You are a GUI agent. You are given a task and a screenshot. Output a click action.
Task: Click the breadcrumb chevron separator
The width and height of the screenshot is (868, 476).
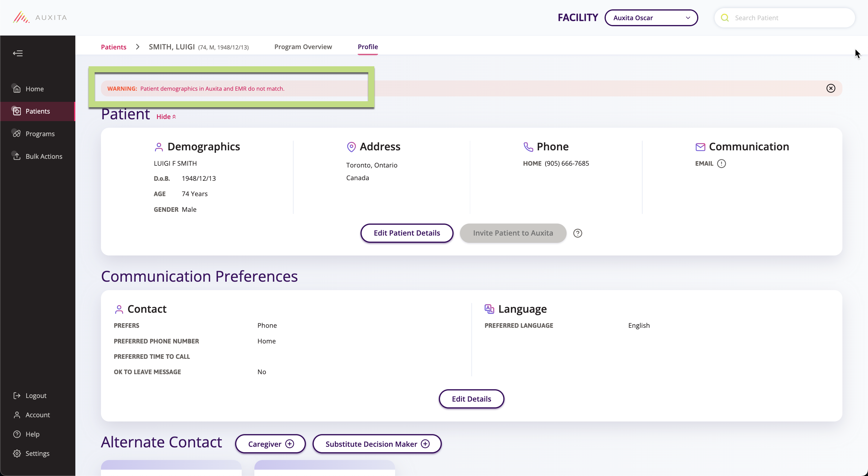click(137, 47)
